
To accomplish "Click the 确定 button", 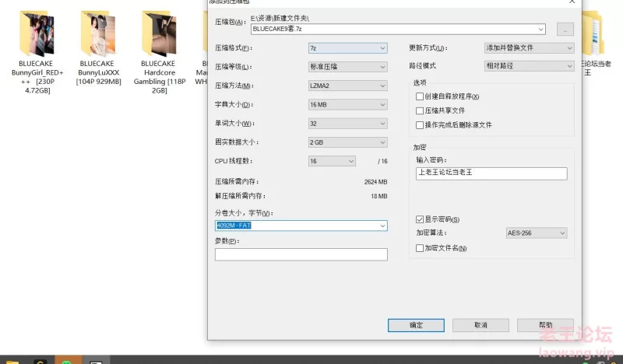I will coord(416,325).
